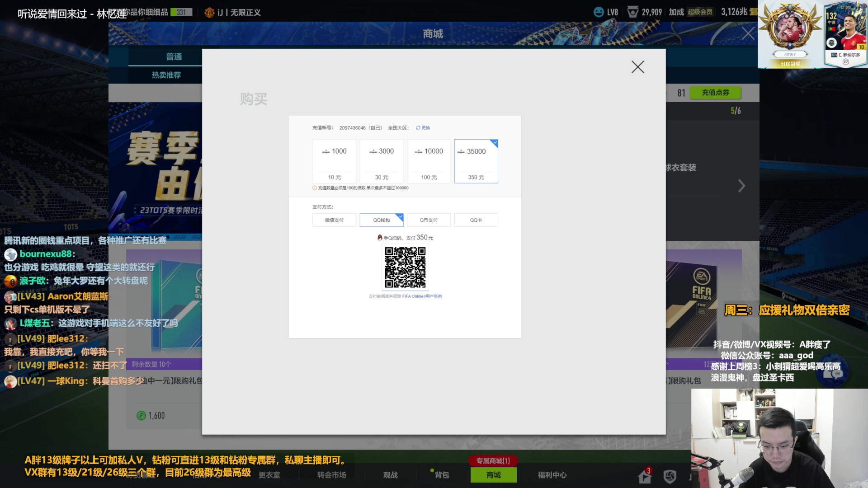Click right arrow to view next shop page
Viewport: 868px width, 488px height.
[741, 185]
